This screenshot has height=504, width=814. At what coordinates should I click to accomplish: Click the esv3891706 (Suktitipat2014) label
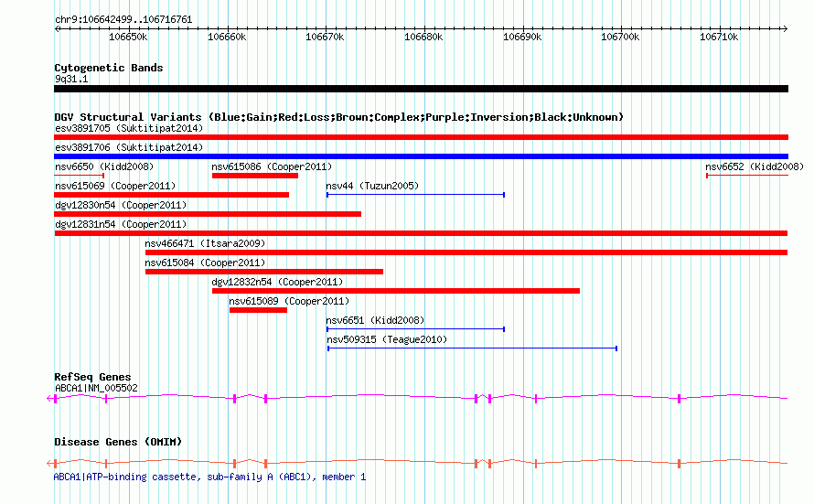click(129, 147)
